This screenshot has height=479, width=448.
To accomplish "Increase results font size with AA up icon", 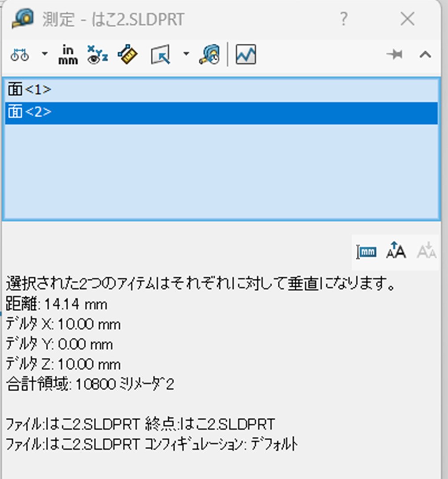I will tap(396, 250).
